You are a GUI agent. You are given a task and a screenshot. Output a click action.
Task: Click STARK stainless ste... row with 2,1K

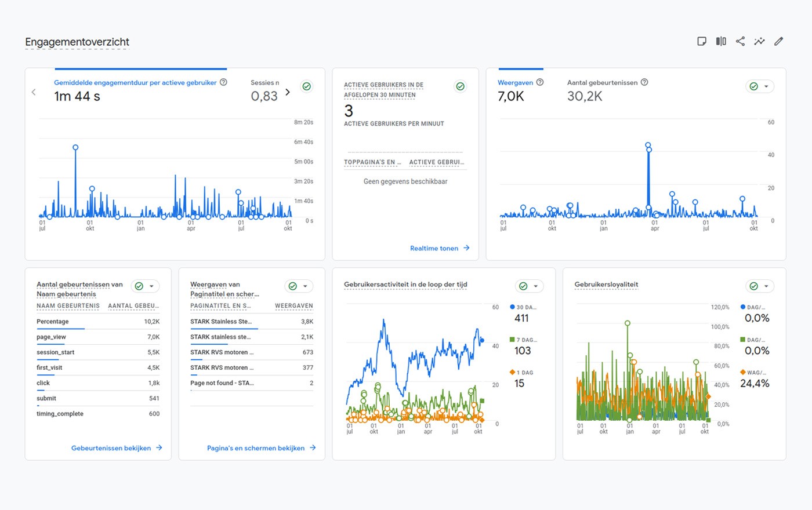click(252, 337)
